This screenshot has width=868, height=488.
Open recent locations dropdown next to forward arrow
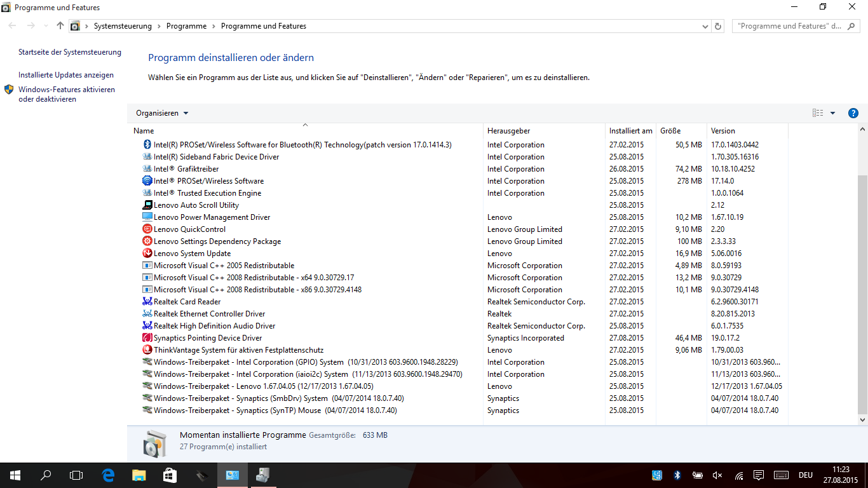pos(46,26)
